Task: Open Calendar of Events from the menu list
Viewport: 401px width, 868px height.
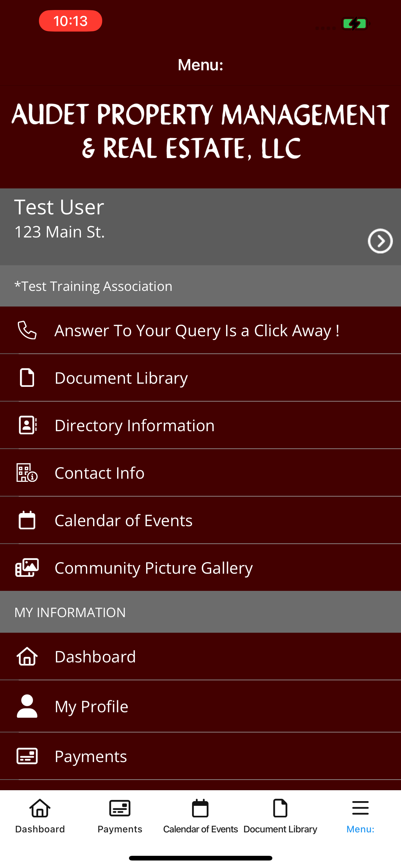Action: (200, 520)
